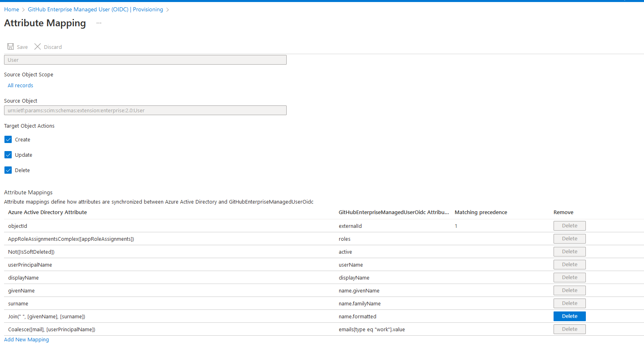Click the name.familyName target attribute
The height and width of the screenshot is (347, 644).
(360, 303)
